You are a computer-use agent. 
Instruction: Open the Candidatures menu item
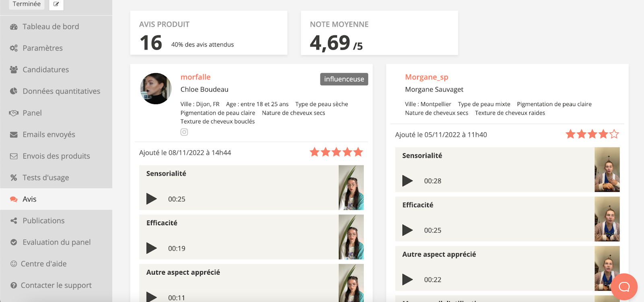point(45,70)
